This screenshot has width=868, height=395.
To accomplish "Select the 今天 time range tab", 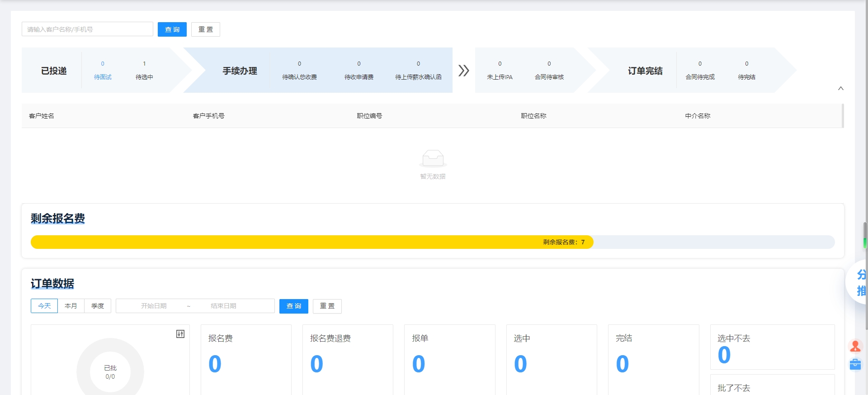I will click(44, 306).
